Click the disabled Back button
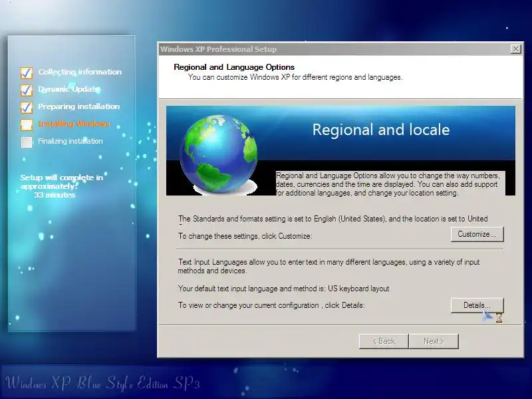Image resolution: width=532 pixels, height=399 pixels. click(384, 341)
